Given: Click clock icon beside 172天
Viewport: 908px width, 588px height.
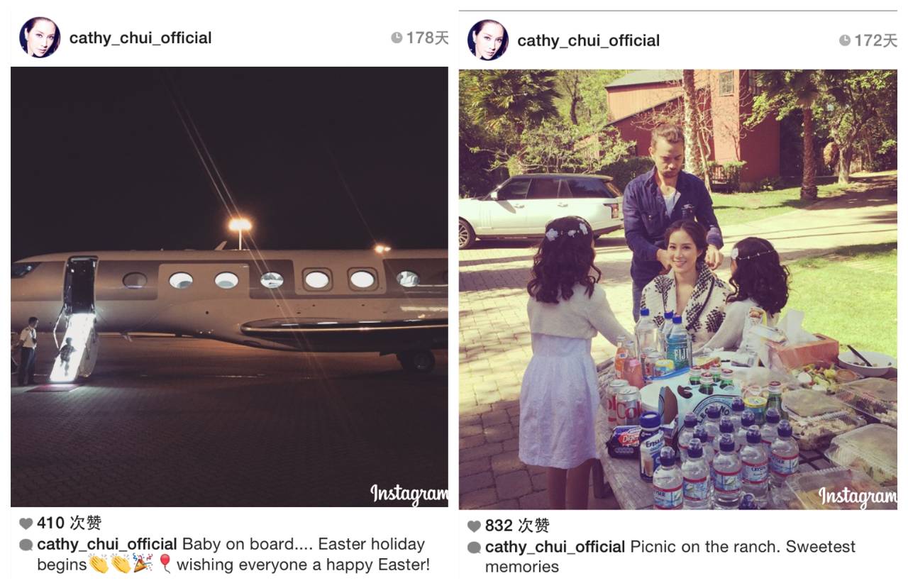Looking at the screenshot, I should pyautogui.click(x=844, y=40).
